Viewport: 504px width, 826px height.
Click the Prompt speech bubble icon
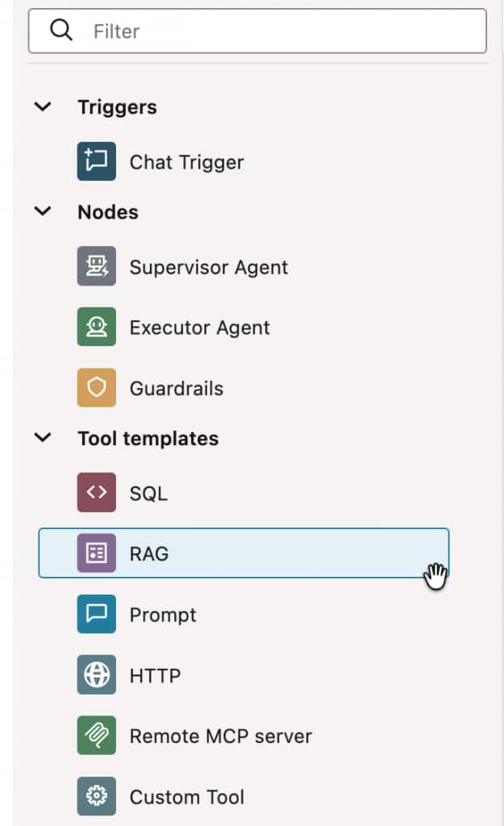pos(97,614)
